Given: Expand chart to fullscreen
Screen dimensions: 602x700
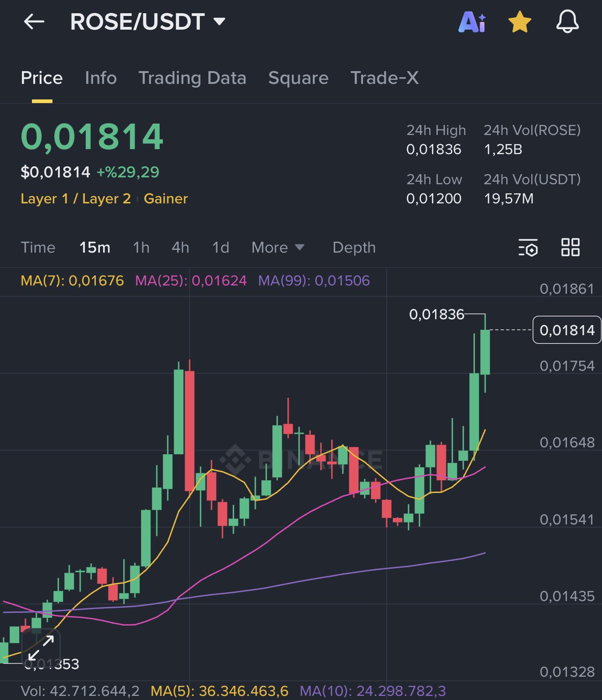Looking at the screenshot, I should (x=41, y=648).
